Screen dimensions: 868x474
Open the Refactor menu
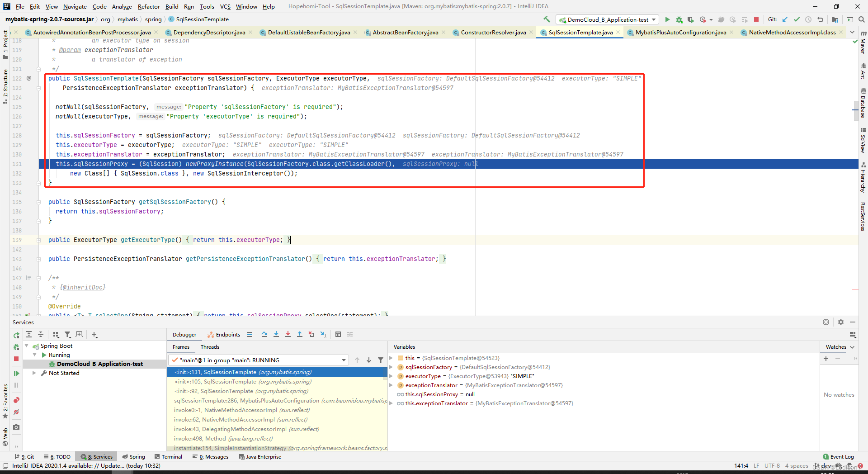(x=149, y=6)
